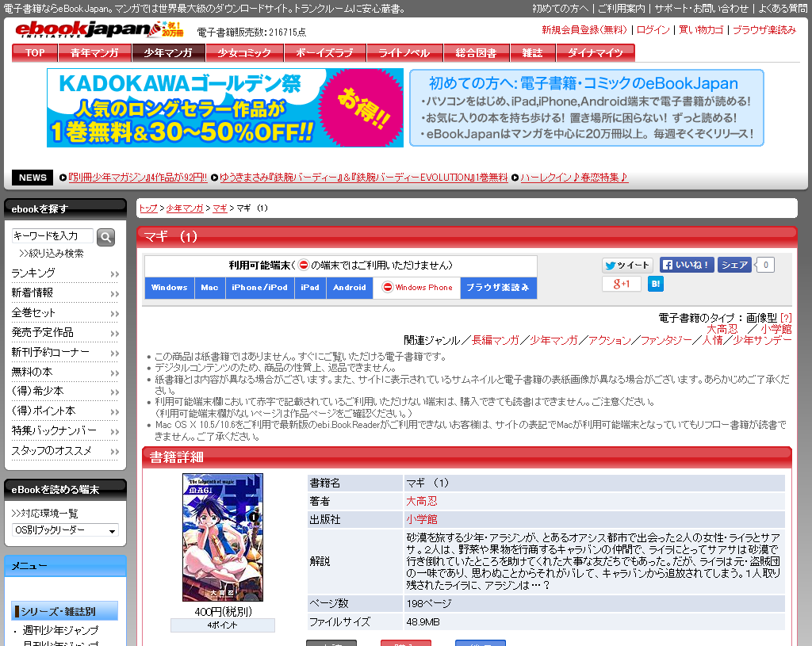Click the [?] ebook type help link
Image resolution: width=812 pixels, height=646 pixels.
tap(786, 318)
